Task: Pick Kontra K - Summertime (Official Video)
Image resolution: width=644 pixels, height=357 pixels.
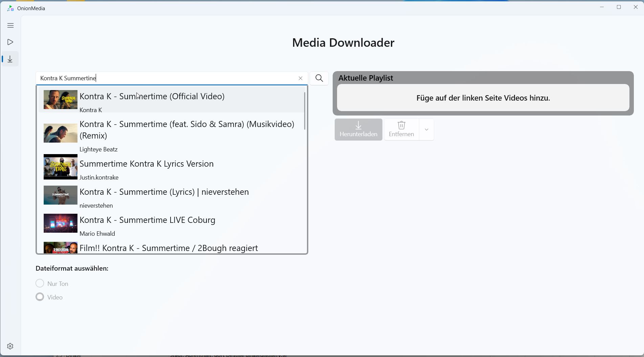Action: (171, 100)
